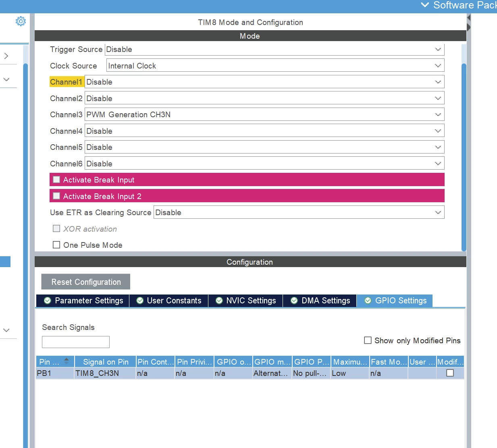This screenshot has width=497, height=448.
Task: Click the Search Signals input field
Action: coord(76,342)
